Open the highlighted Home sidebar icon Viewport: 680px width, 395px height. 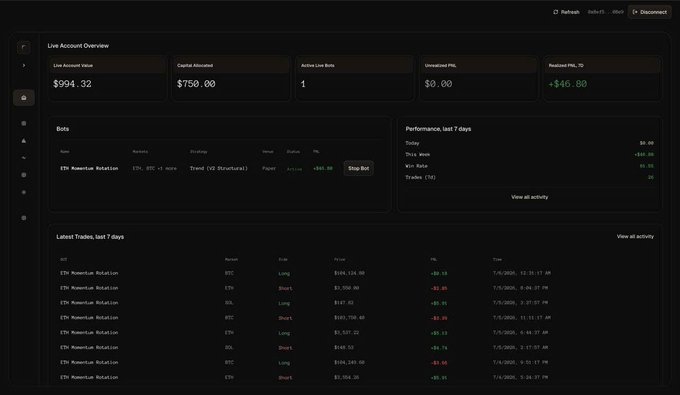pyautogui.click(x=24, y=98)
